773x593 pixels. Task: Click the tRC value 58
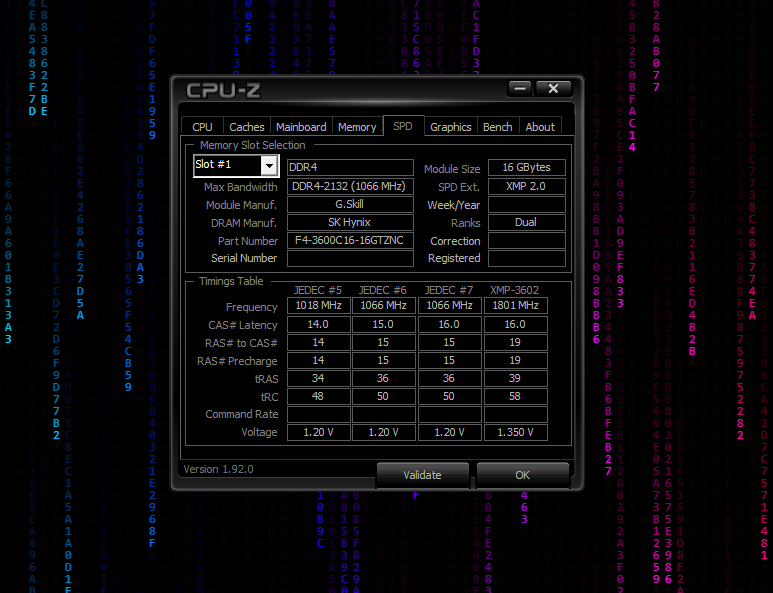(x=516, y=396)
